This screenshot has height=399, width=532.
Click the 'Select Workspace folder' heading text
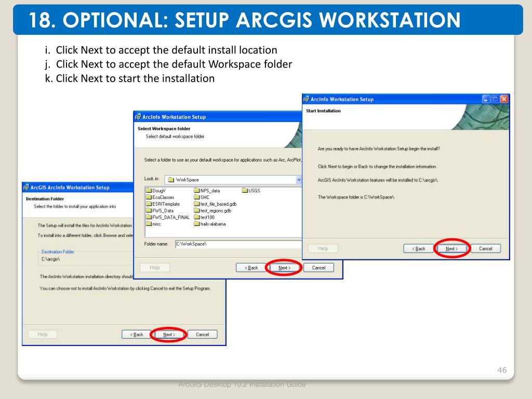[x=164, y=129]
